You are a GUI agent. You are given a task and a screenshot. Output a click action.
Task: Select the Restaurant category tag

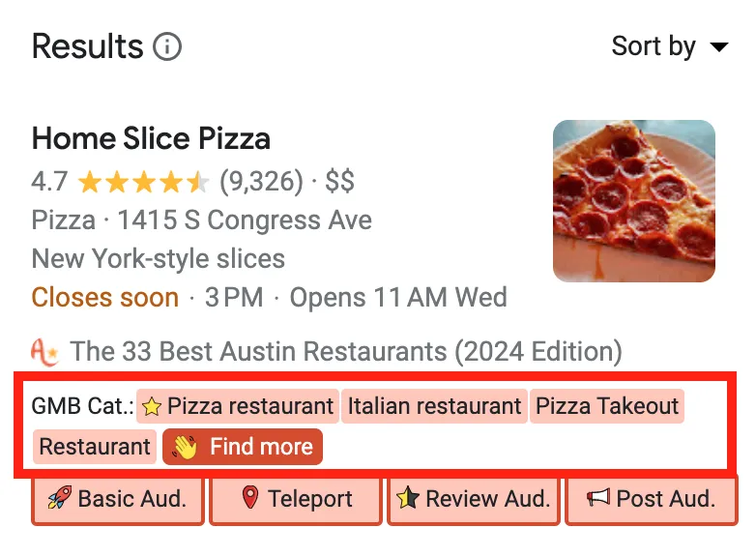[95, 447]
